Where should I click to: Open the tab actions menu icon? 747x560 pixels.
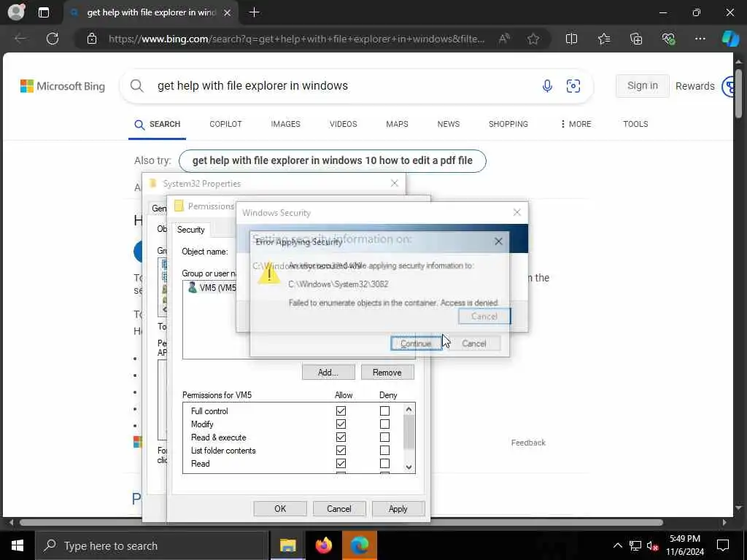[x=43, y=12]
